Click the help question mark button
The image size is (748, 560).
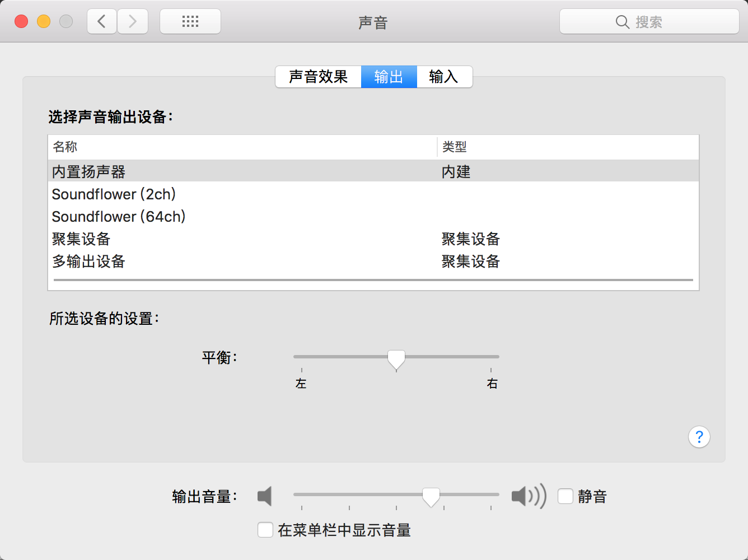click(699, 437)
